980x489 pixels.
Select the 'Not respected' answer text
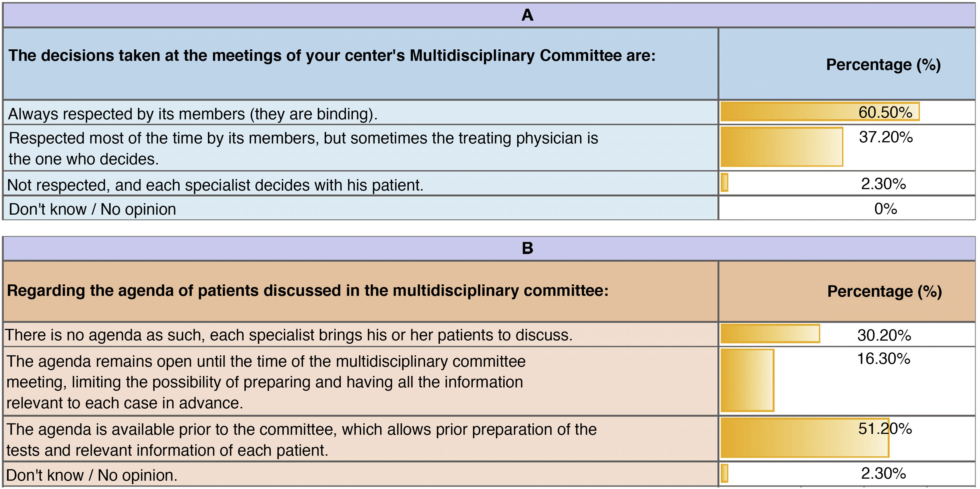(215, 185)
